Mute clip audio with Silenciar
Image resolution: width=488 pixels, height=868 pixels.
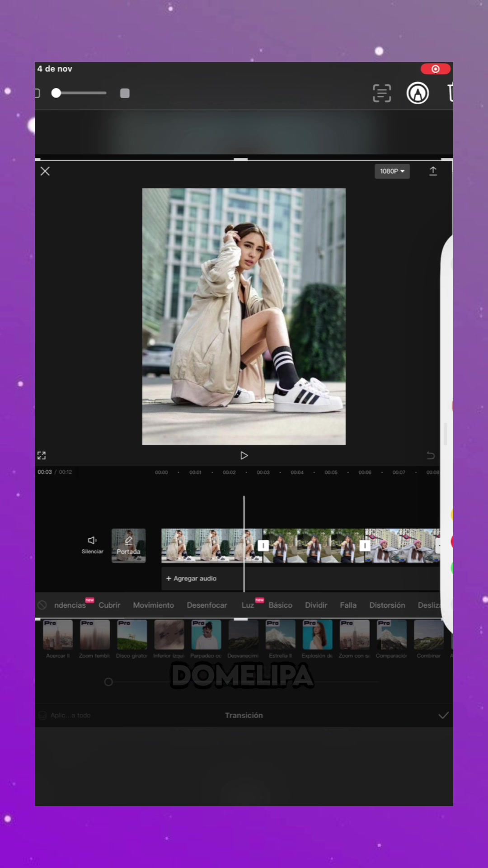(x=92, y=545)
